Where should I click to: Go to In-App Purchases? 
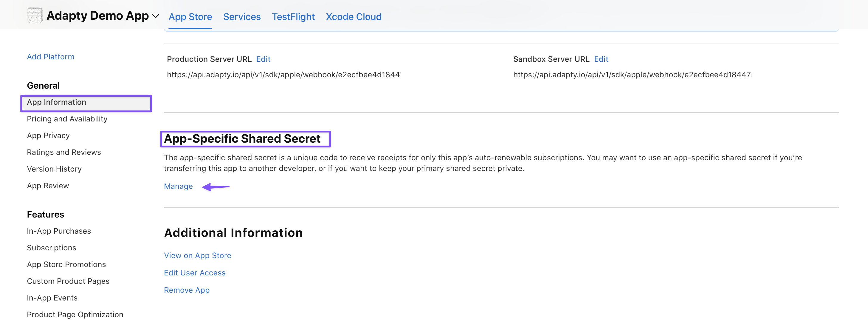click(x=59, y=231)
